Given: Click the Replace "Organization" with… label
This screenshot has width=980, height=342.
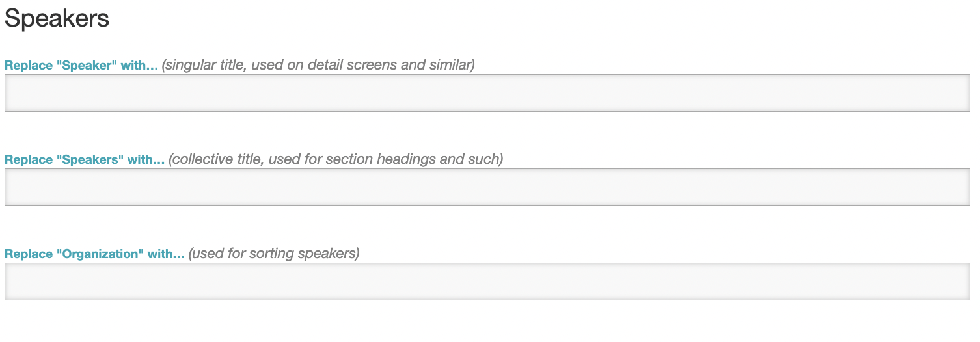Looking at the screenshot, I should (x=94, y=254).
